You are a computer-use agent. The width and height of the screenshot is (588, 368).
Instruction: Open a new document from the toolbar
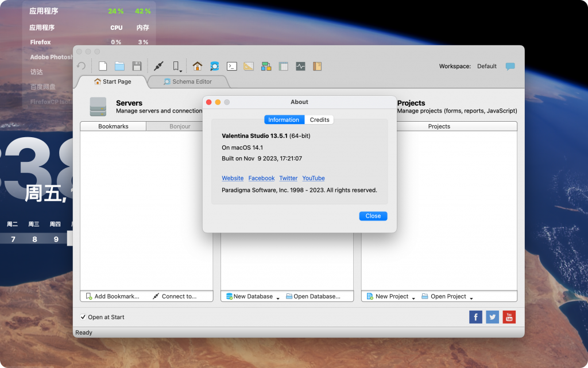coord(102,65)
